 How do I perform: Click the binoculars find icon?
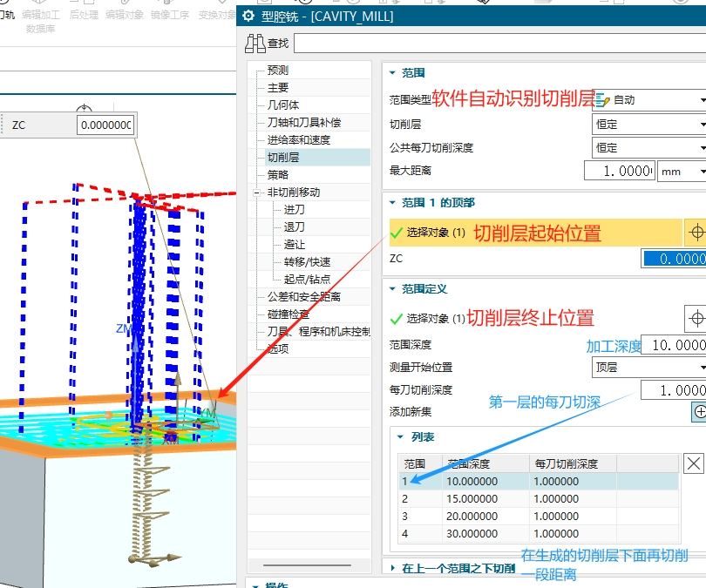pos(255,44)
